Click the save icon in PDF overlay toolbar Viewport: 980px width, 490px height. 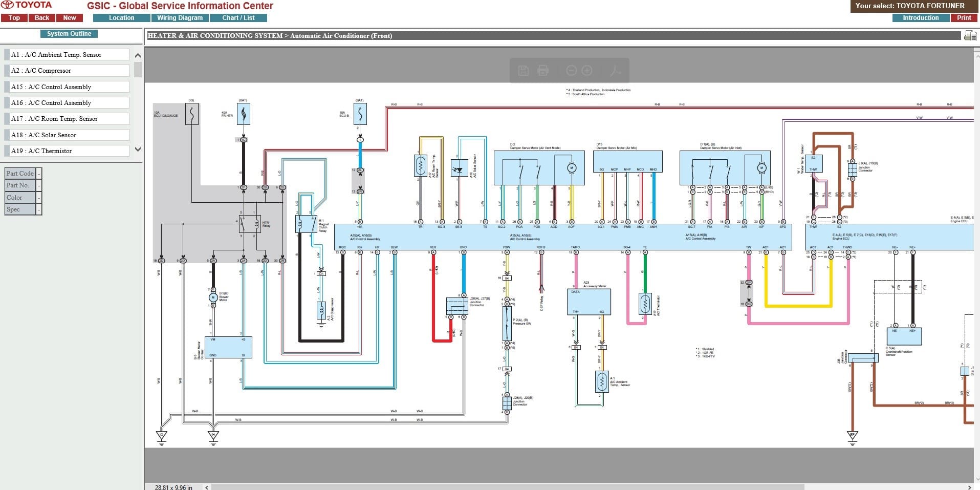coord(524,71)
